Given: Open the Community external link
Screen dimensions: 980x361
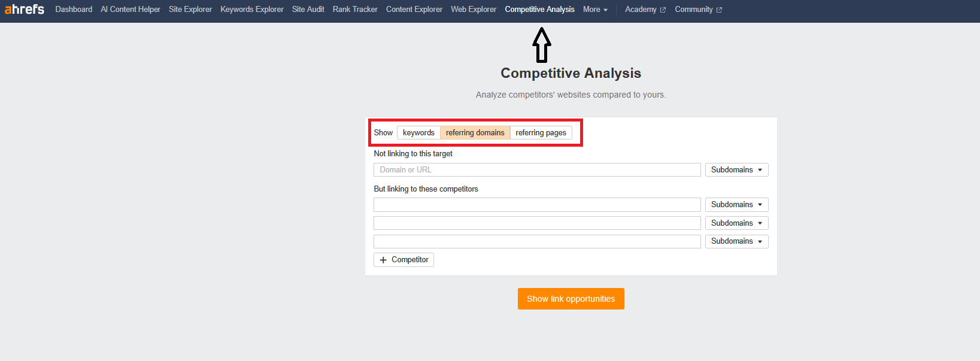Looking at the screenshot, I should [x=698, y=10].
